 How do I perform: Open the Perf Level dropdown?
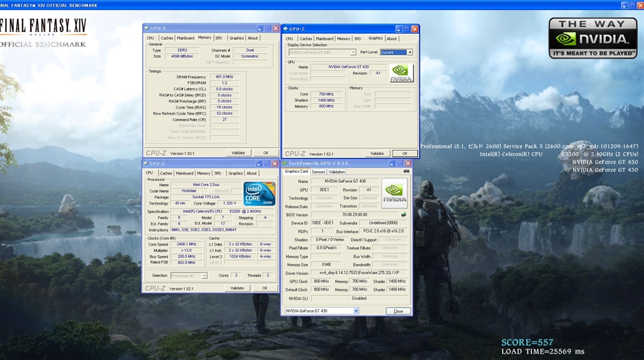[x=409, y=52]
